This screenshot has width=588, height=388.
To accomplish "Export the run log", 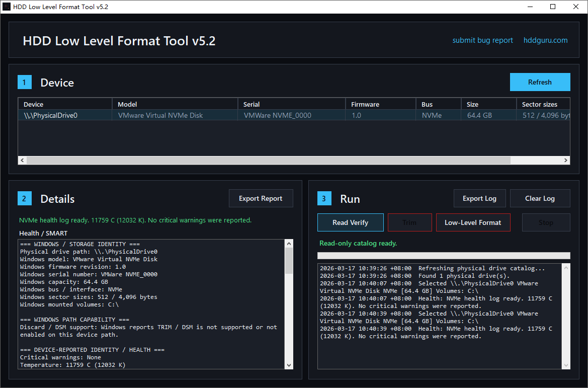I will (479, 198).
